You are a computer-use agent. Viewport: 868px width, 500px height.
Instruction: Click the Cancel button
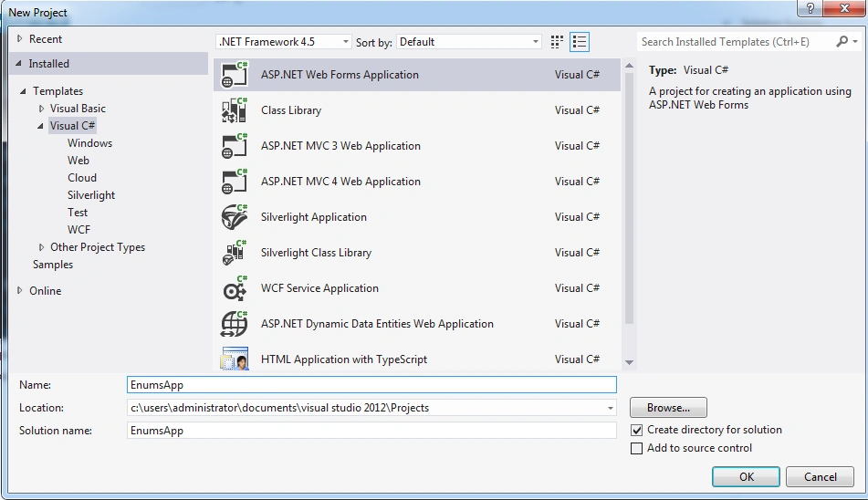820,477
